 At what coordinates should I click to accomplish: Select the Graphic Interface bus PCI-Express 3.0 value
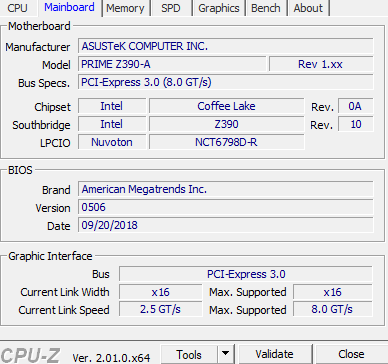(246, 274)
